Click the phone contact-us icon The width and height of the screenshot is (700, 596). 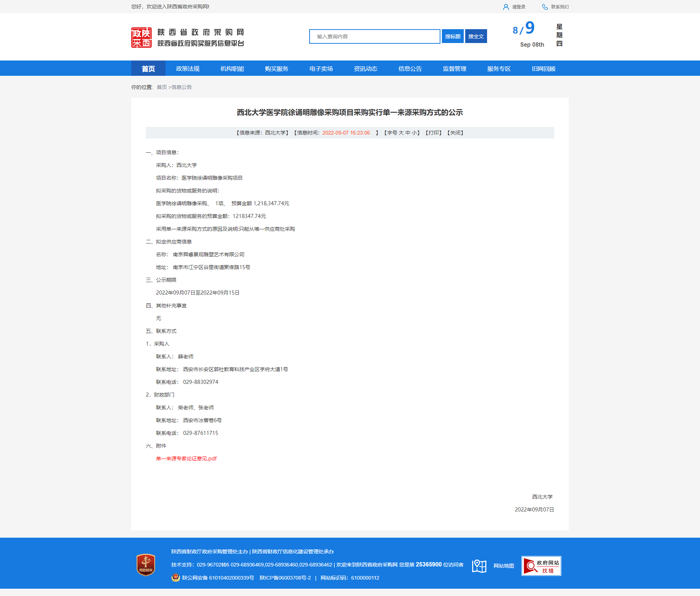click(x=545, y=7)
